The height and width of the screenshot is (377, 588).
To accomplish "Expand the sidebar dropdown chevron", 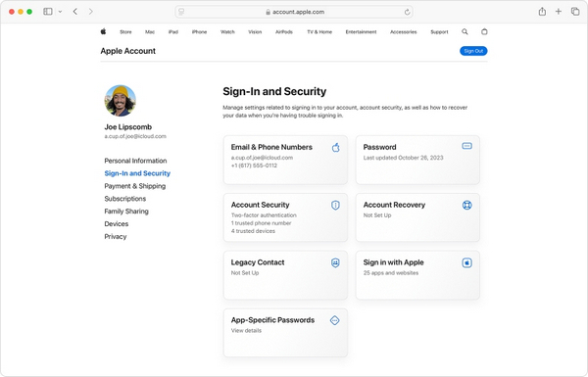I will tap(60, 12).
